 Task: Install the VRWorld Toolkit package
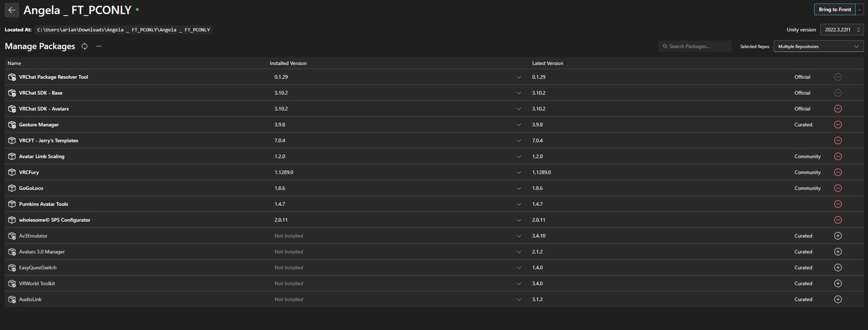coord(837,284)
